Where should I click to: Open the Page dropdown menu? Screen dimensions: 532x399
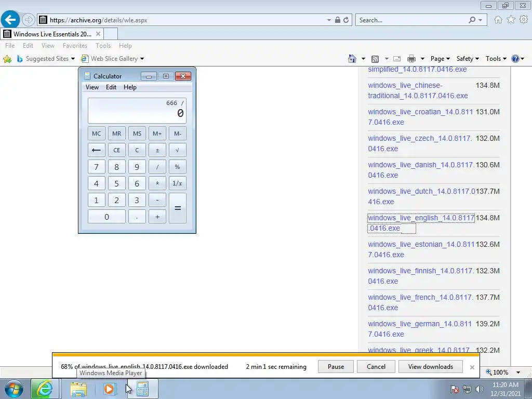point(440,59)
